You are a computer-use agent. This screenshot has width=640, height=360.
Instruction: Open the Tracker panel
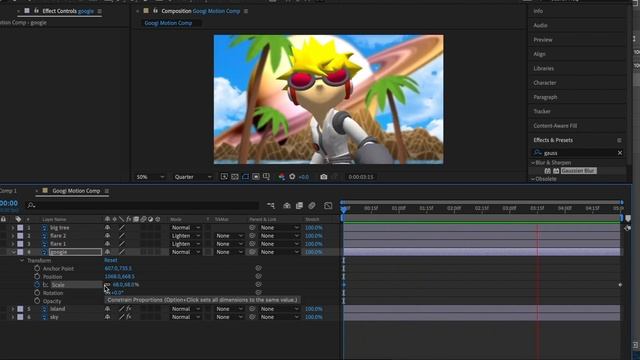542,111
